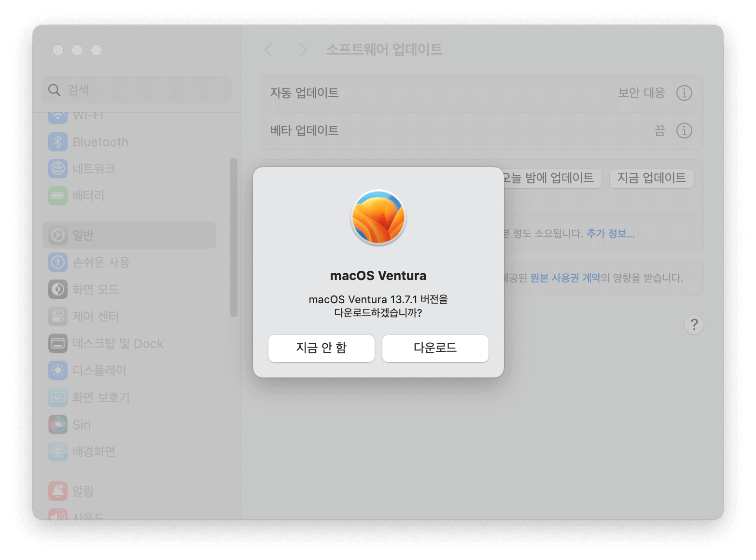The width and height of the screenshot is (756, 560).
Task: Click the 오늘 밤에 업데이트 button
Action: click(x=552, y=178)
